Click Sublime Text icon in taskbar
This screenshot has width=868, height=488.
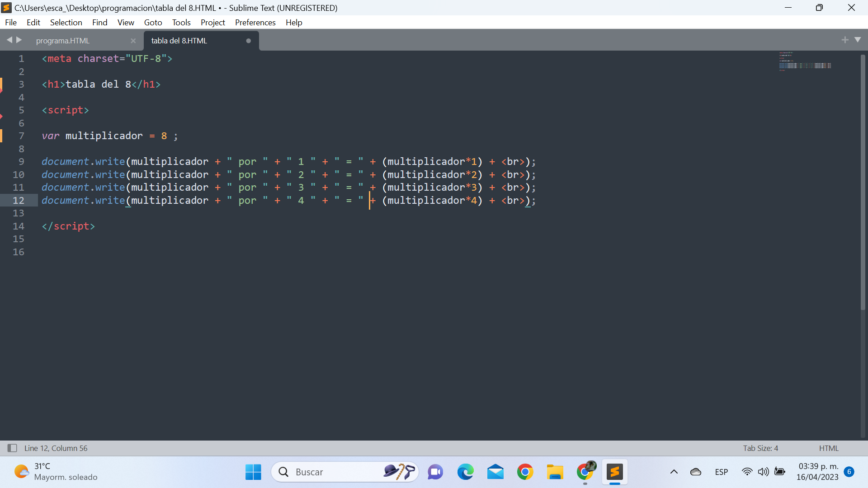[615, 472]
